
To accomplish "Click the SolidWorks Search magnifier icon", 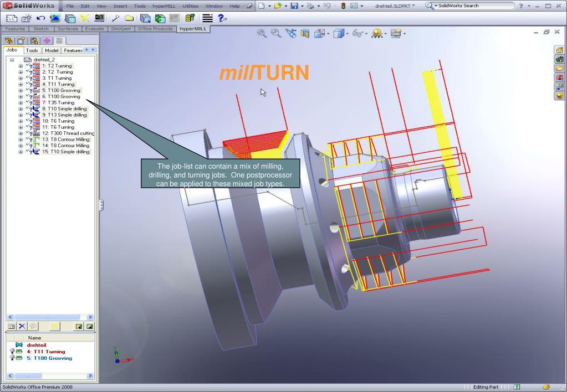I will tap(429, 6).
